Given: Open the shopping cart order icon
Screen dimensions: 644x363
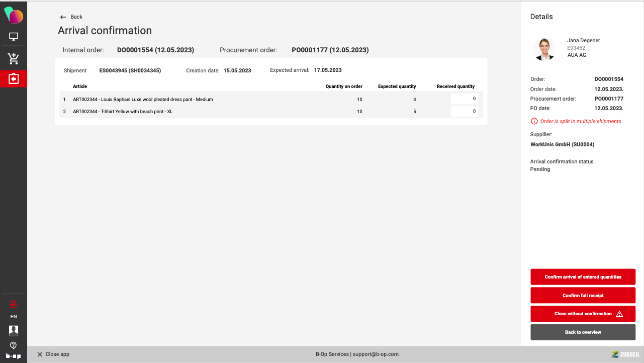Looking at the screenshot, I should (x=14, y=59).
